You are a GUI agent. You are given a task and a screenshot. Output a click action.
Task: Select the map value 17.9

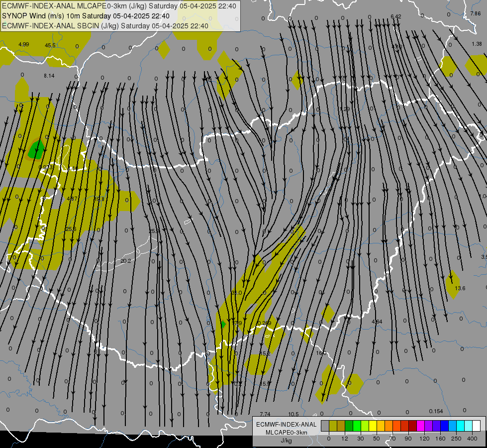coord(237,323)
